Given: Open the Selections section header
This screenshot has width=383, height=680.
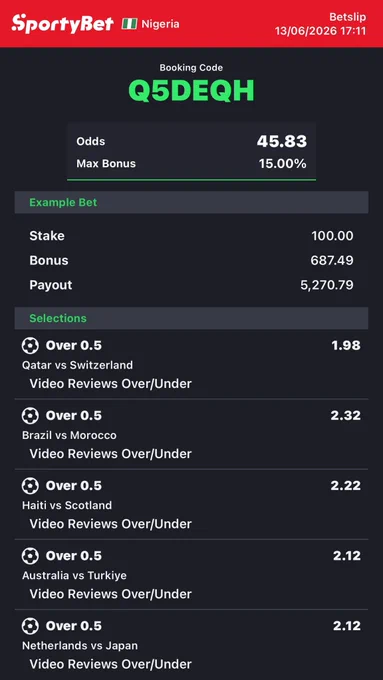Looking at the screenshot, I should point(191,318).
